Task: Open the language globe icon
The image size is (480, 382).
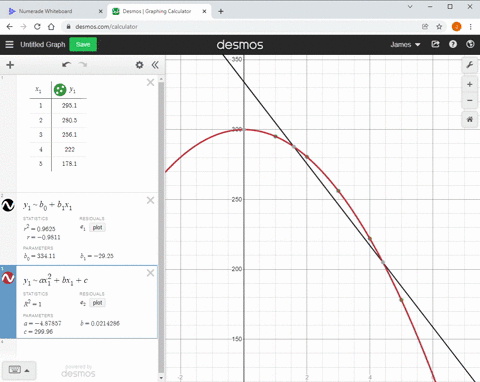Action: click(470, 44)
